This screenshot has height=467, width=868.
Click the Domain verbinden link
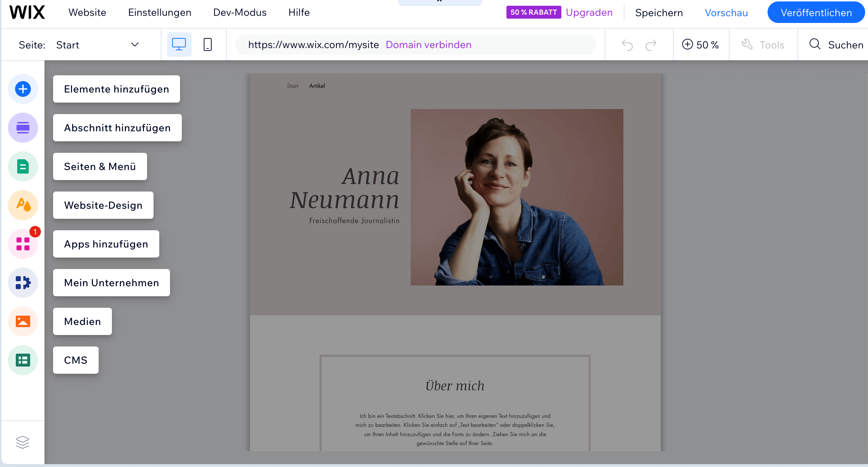429,45
